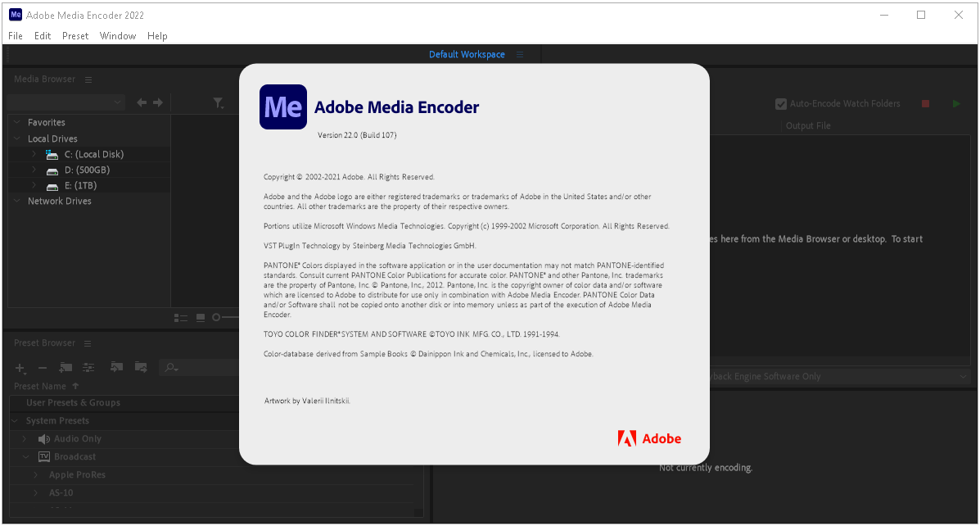
Task: Select the Default Workspace tab
Action: click(467, 54)
